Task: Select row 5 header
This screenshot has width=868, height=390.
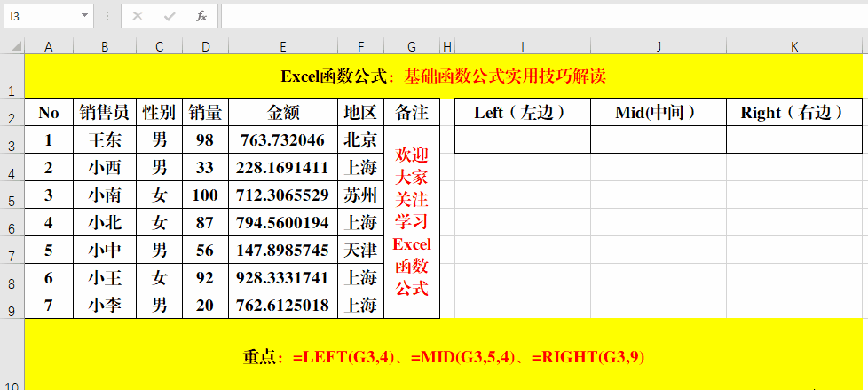Action: pos(12,195)
